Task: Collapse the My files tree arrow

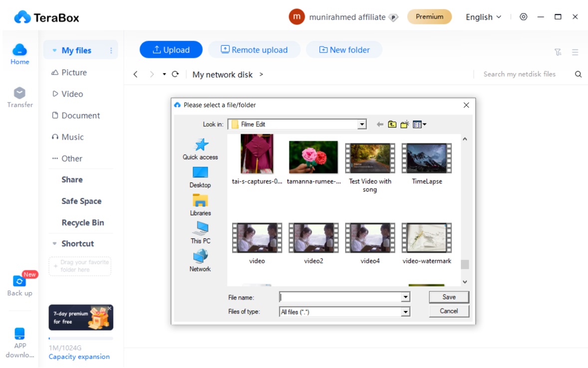Action: [x=54, y=50]
